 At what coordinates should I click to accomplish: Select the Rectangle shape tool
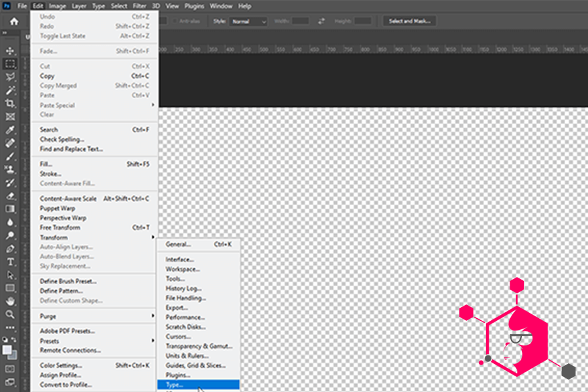[10, 288]
